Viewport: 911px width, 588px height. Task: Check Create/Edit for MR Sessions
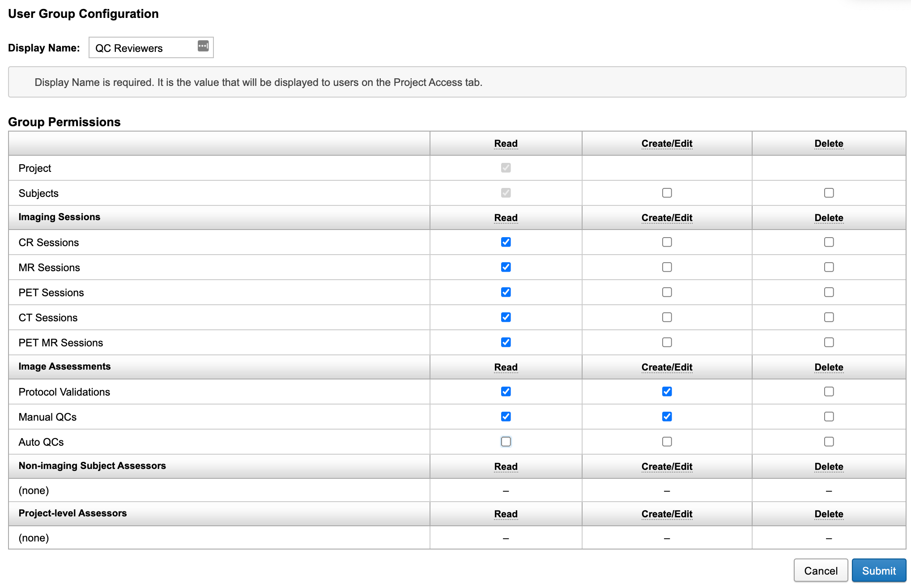667,267
